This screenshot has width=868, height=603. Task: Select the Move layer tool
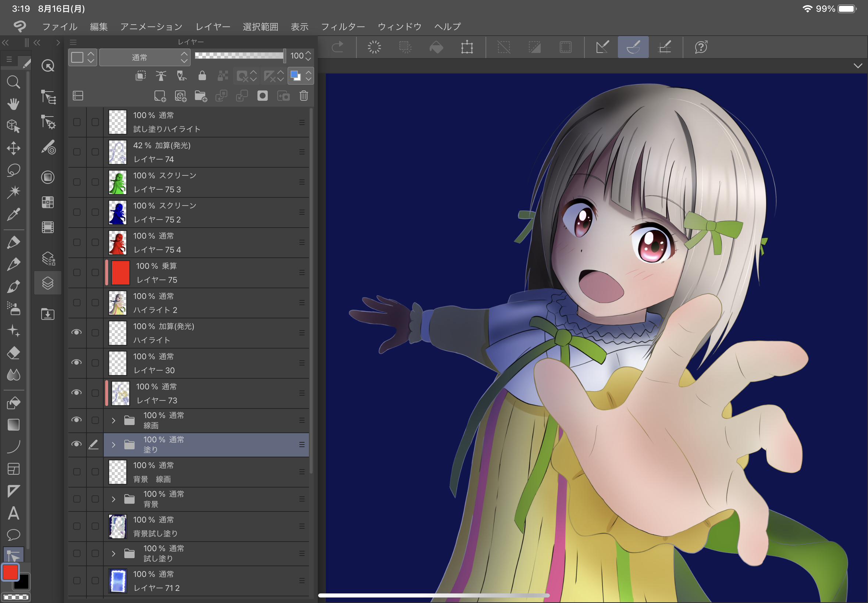point(14,148)
